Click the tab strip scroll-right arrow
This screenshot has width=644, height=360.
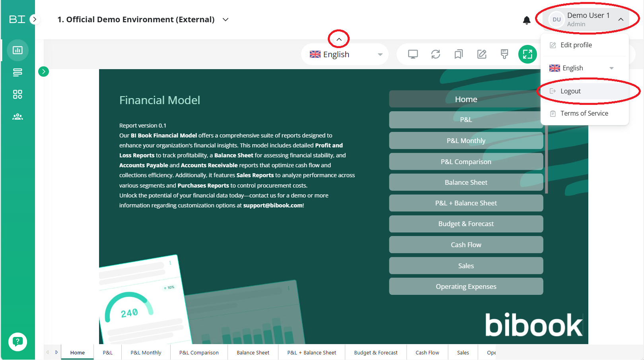(x=56, y=352)
